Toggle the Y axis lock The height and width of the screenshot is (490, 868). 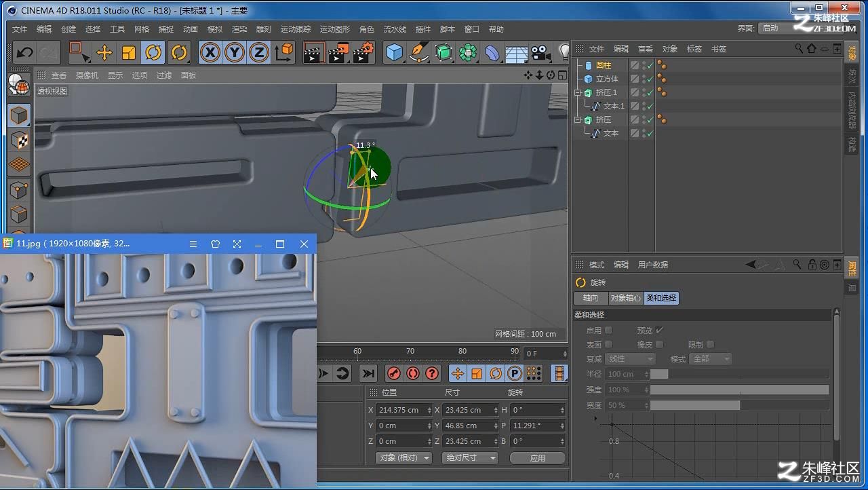[x=235, y=52]
